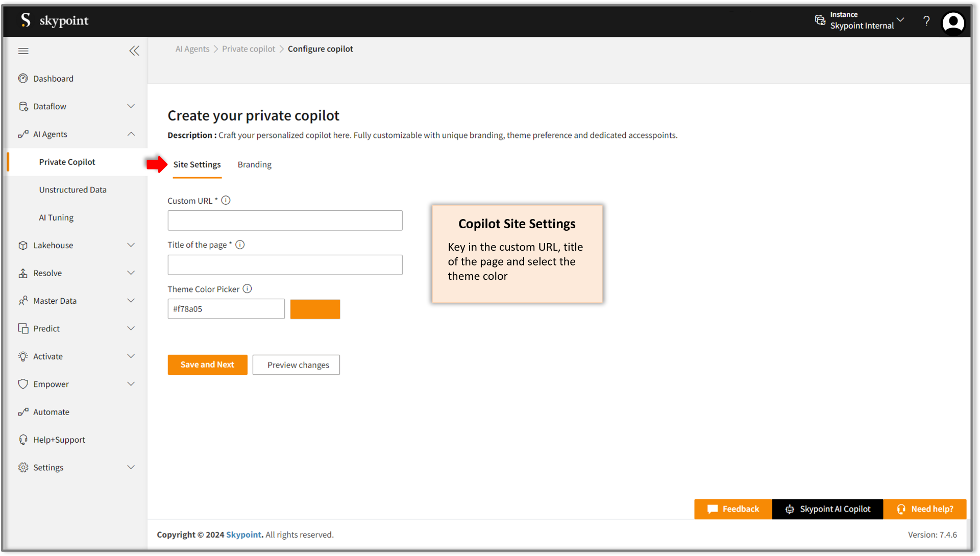Click the Dashboard gauge icon
The image size is (980, 556).
tap(23, 78)
